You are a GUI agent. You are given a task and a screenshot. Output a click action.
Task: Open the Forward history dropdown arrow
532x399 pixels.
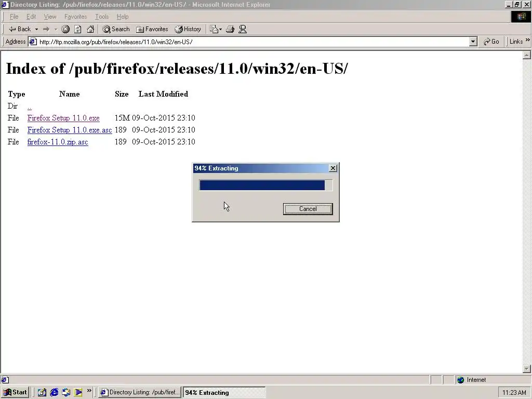56,29
